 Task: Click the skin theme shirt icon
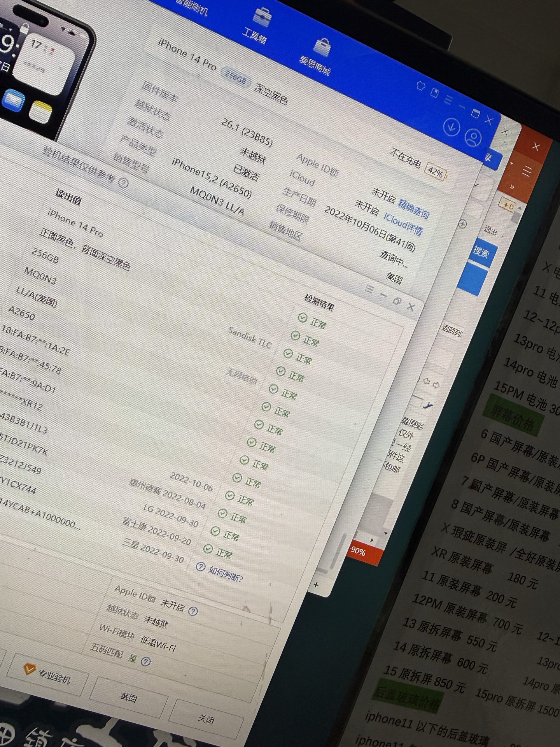click(421, 86)
